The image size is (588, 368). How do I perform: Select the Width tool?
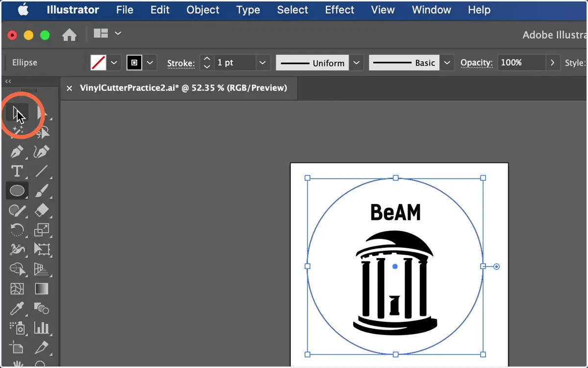17,249
